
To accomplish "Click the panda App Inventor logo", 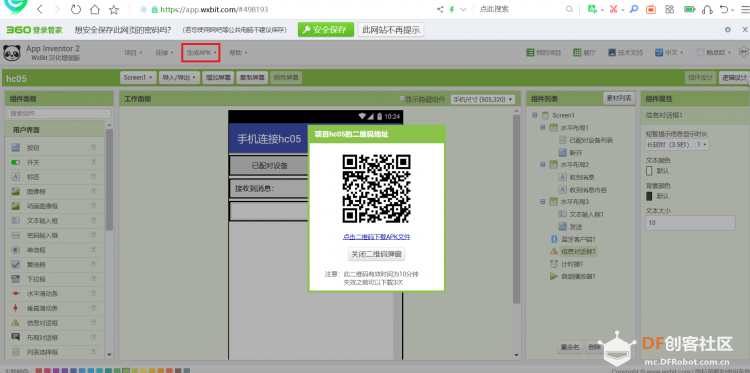I will [x=11, y=53].
